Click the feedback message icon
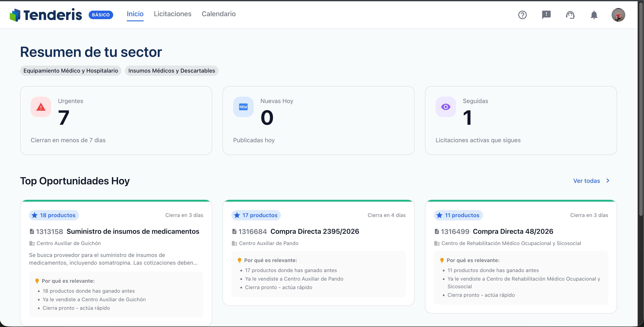 546,15
